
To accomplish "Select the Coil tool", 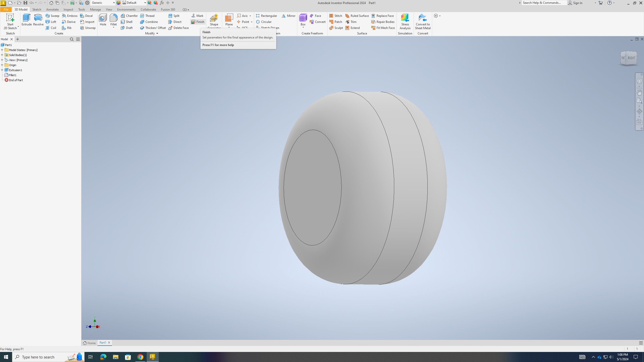I will click(51, 28).
